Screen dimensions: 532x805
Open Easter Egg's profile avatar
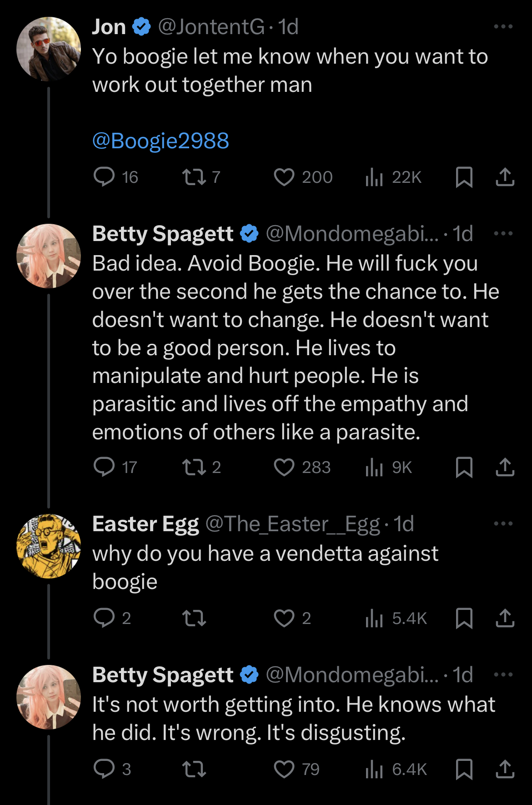[x=49, y=546]
